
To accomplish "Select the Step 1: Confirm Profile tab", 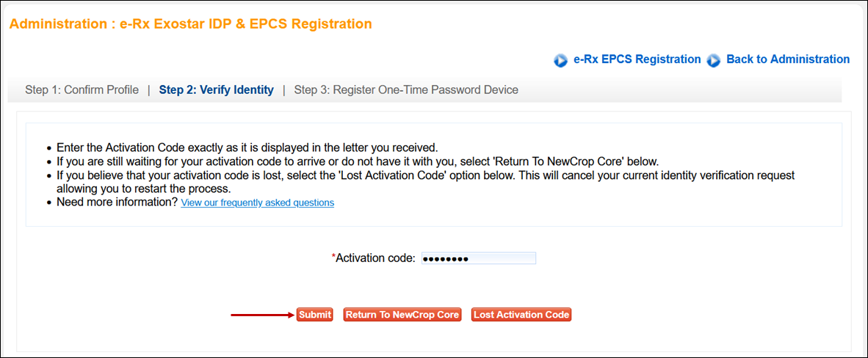I will pos(82,90).
